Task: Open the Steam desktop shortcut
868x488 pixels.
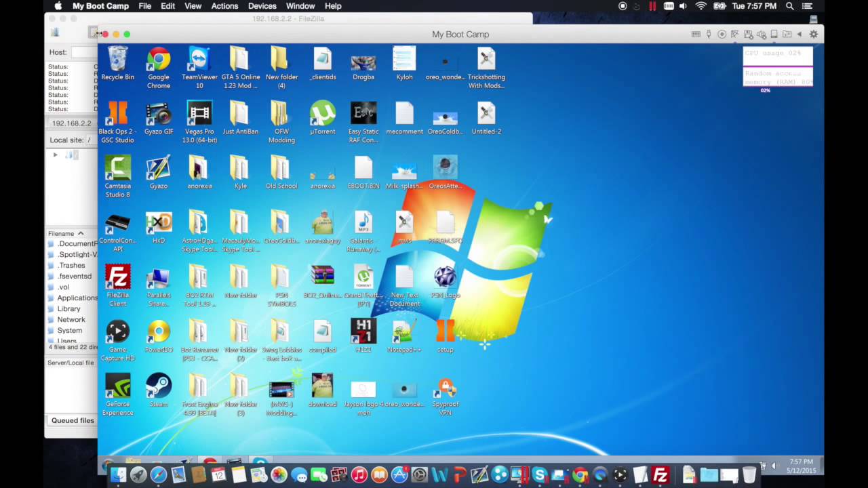Action: coord(159,391)
